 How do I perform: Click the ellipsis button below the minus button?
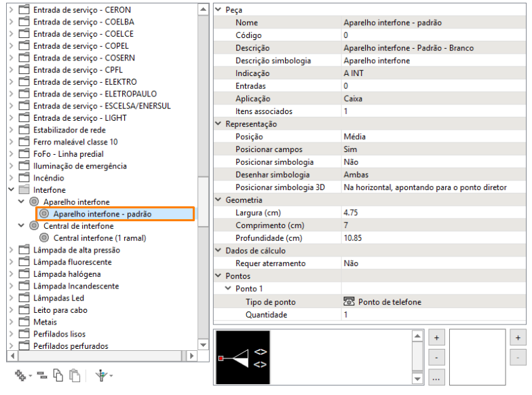click(x=436, y=377)
